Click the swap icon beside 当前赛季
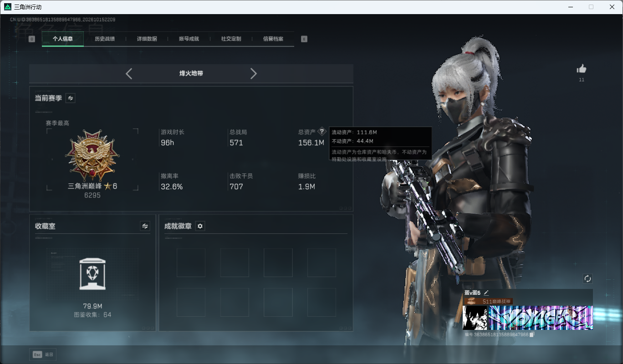The width and height of the screenshot is (623, 364). point(71,98)
